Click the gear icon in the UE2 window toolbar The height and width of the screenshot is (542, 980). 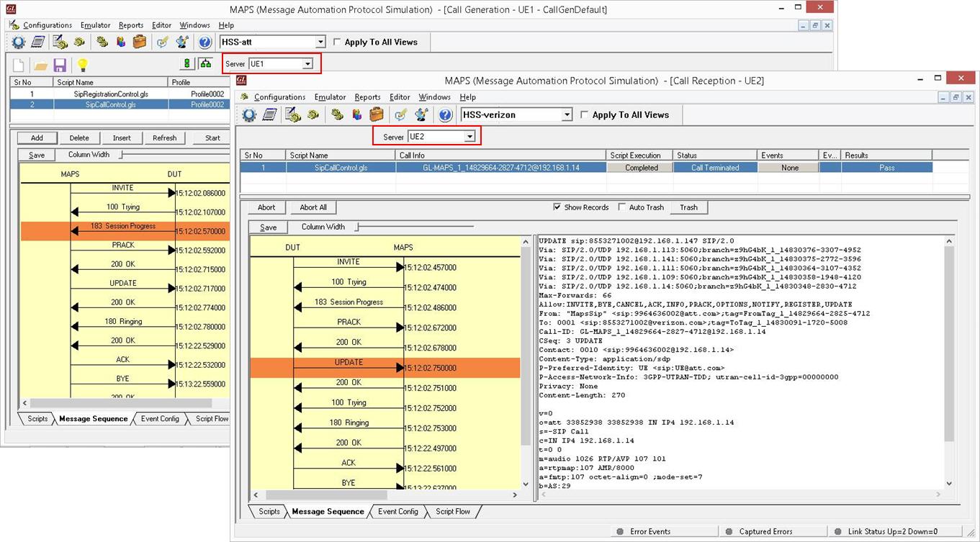pos(249,114)
